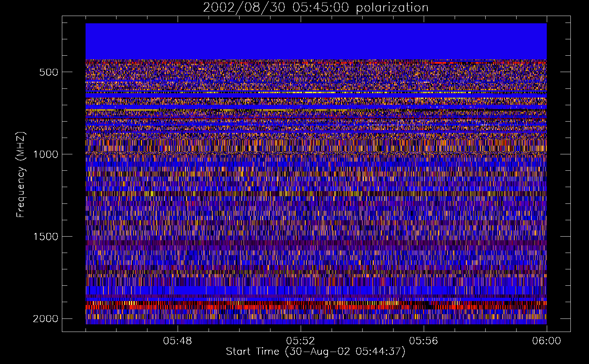Viewport: 589px width, 364px height.
Task: Click the 500 frequency tick label
Action: pyautogui.click(x=48, y=72)
